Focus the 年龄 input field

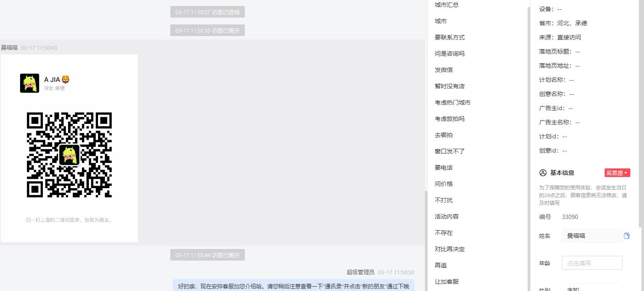(592, 263)
